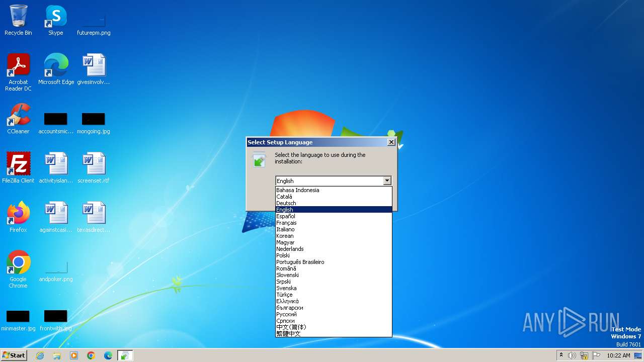Pick Srpski in the dropdown list
Viewport: 644px width, 362px height.
pyautogui.click(x=334, y=282)
